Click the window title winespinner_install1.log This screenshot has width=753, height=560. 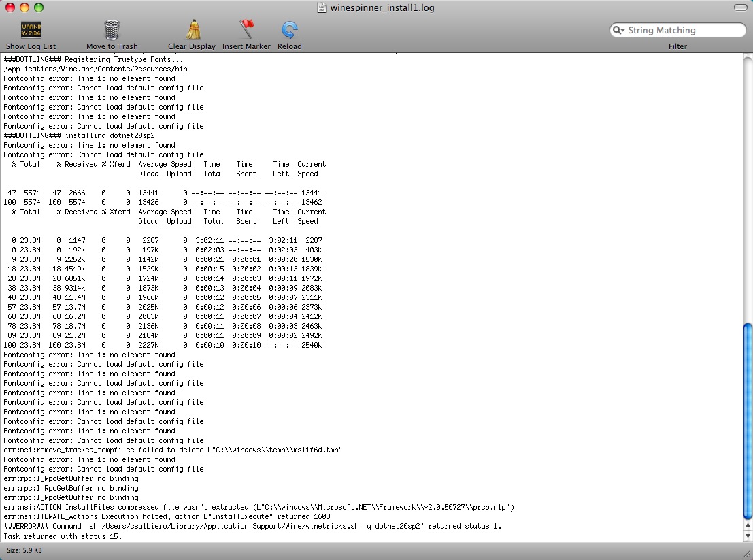point(382,7)
